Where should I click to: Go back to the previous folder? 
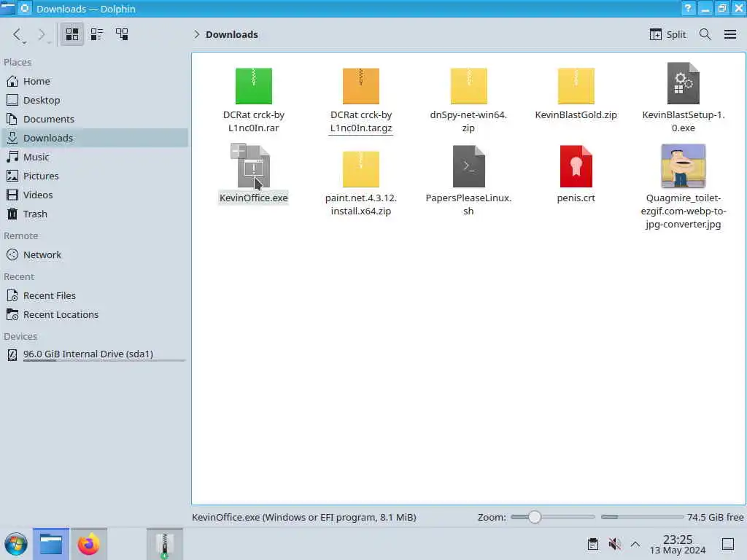click(18, 34)
